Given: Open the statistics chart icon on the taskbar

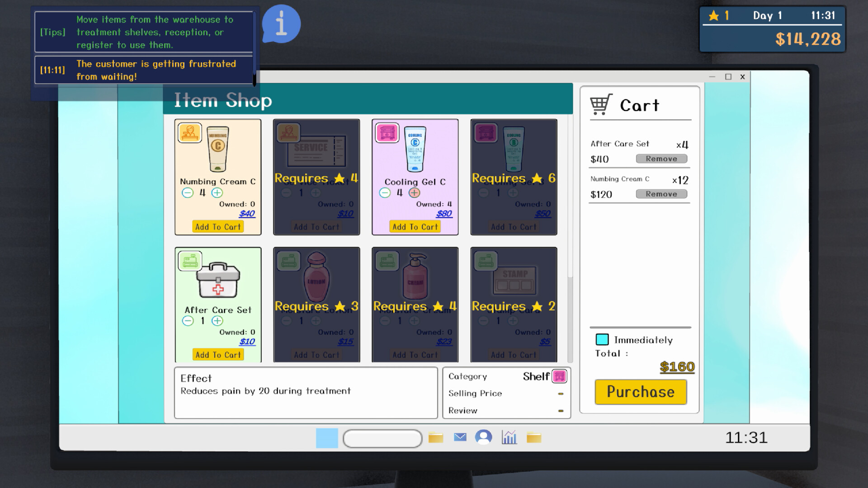Looking at the screenshot, I should 509,437.
